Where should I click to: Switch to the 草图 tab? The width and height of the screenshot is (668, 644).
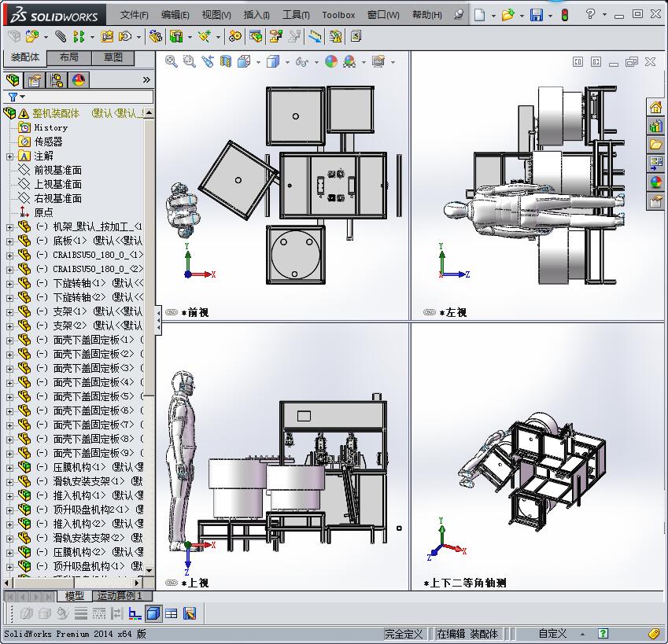click(x=113, y=57)
